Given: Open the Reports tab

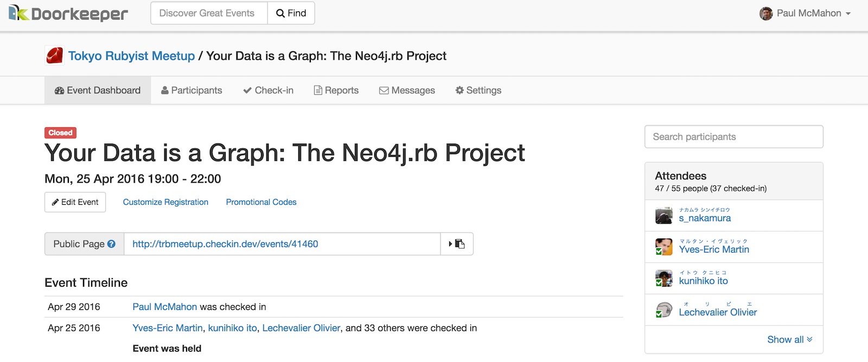Looking at the screenshot, I should pos(336,90).
